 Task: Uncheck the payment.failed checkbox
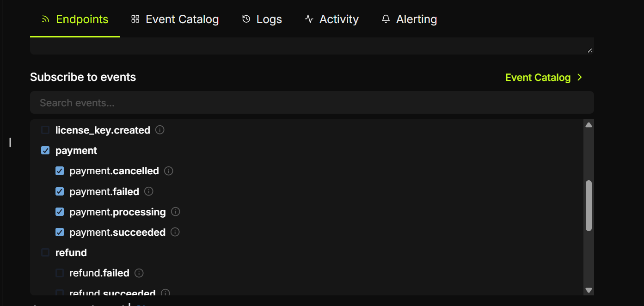[x=60, y=191]
